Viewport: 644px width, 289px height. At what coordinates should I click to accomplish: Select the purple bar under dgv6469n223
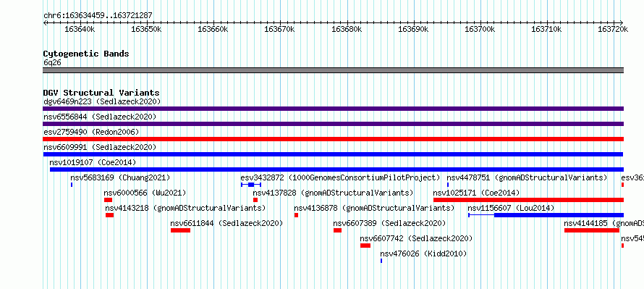(x=333, y=109)
